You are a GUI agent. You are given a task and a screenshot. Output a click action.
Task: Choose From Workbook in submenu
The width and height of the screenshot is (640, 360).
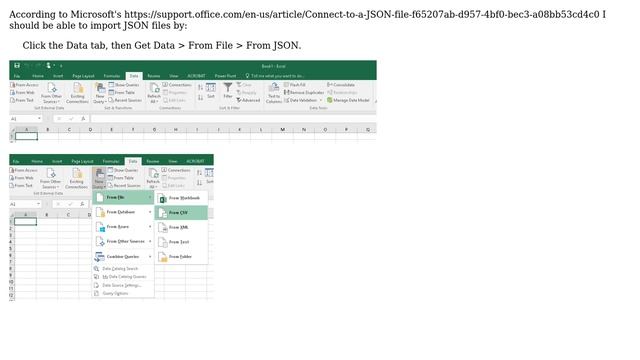point(181,198)
